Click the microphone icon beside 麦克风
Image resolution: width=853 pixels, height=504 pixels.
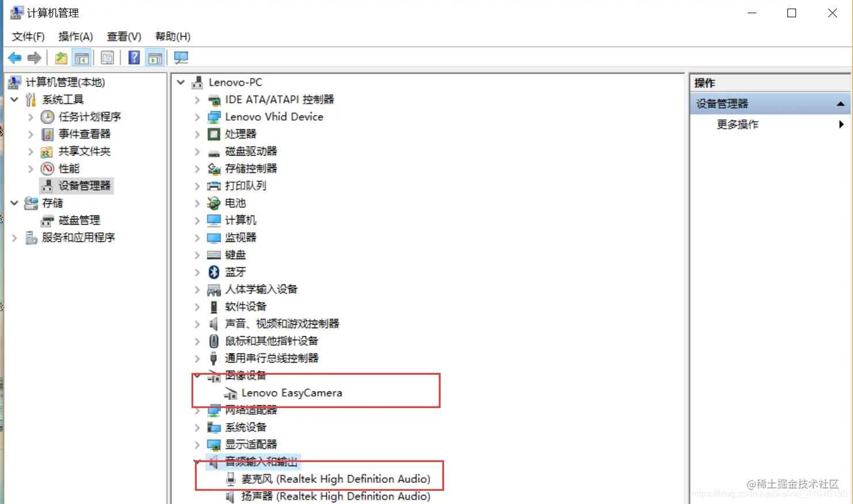(231, 479)
